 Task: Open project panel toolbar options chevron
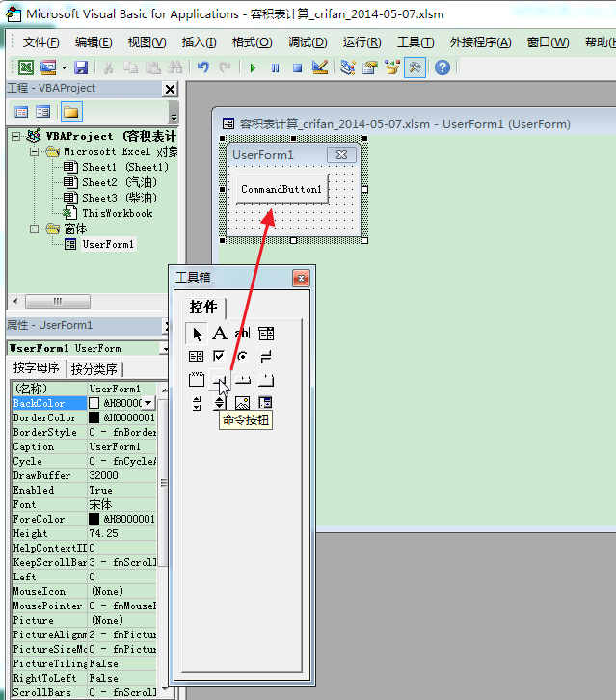[x=174, y=112]
